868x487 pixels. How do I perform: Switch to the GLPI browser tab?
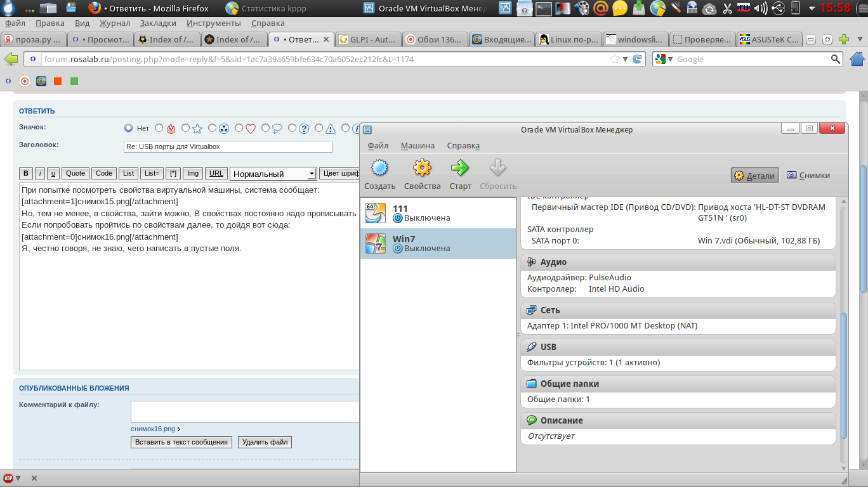(x=367, y=39)
